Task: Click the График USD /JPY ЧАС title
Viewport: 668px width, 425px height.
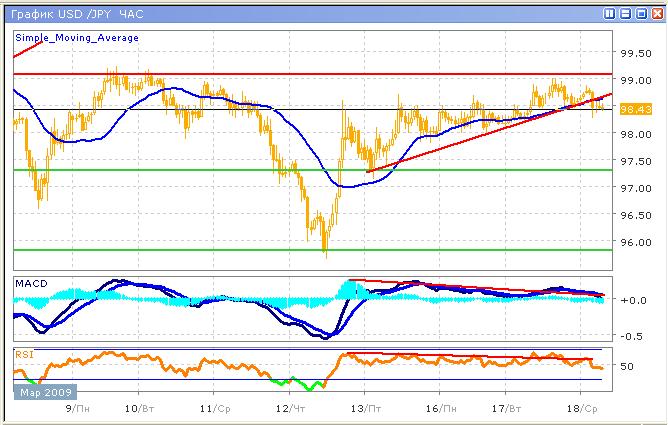Action: click(x=68, y=12)
